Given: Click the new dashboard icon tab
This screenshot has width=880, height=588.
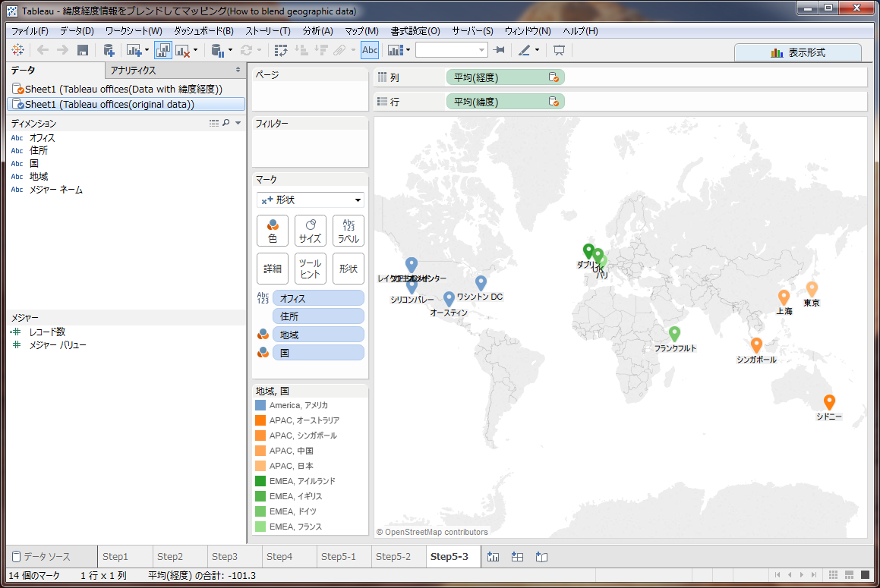Looking at the screenshot, I should coord(518,557).
